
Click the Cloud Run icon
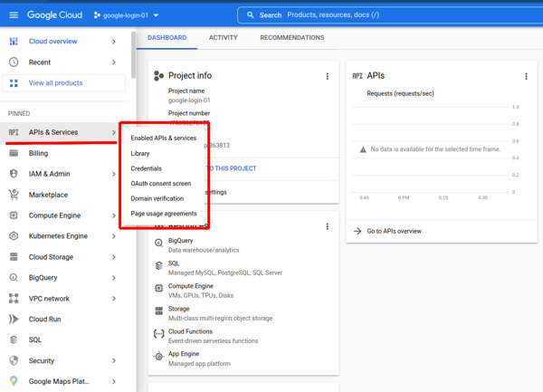click(x=14, y=319)
